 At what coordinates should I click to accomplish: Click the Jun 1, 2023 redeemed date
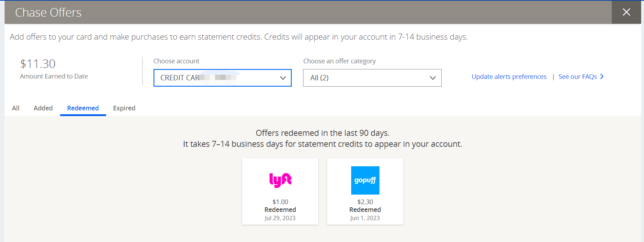point(365,218)
